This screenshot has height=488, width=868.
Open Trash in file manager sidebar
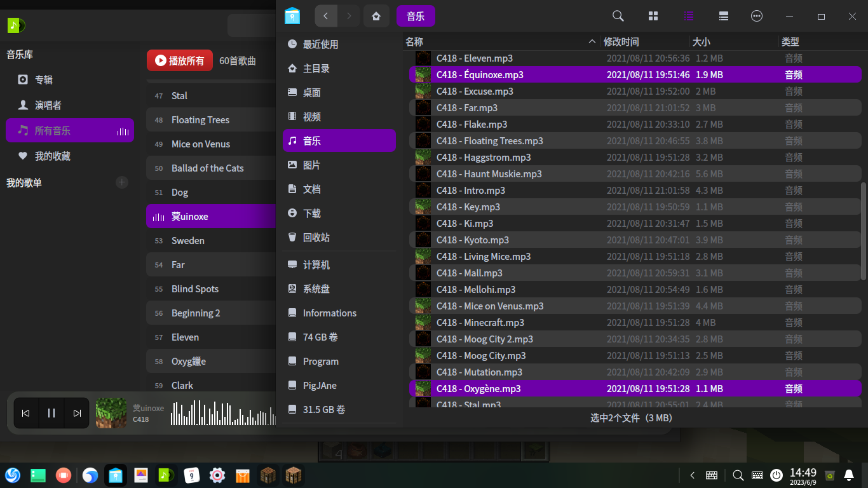coord(339,238)
